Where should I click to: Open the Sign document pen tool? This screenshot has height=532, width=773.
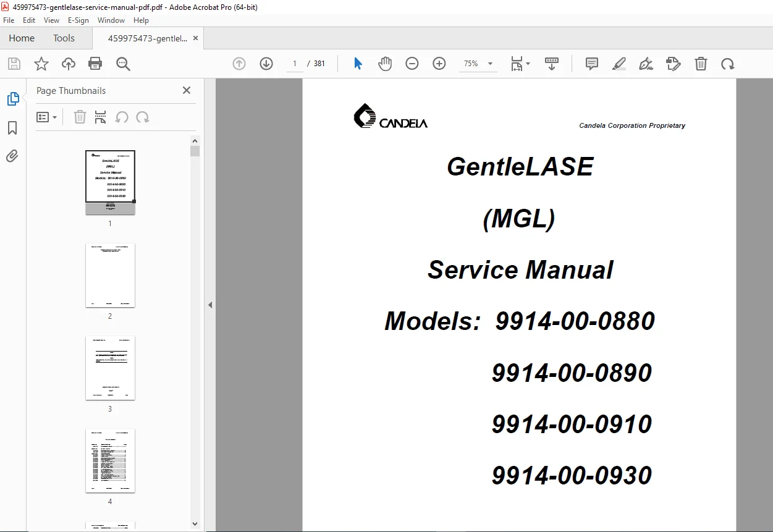click(646, 64)
